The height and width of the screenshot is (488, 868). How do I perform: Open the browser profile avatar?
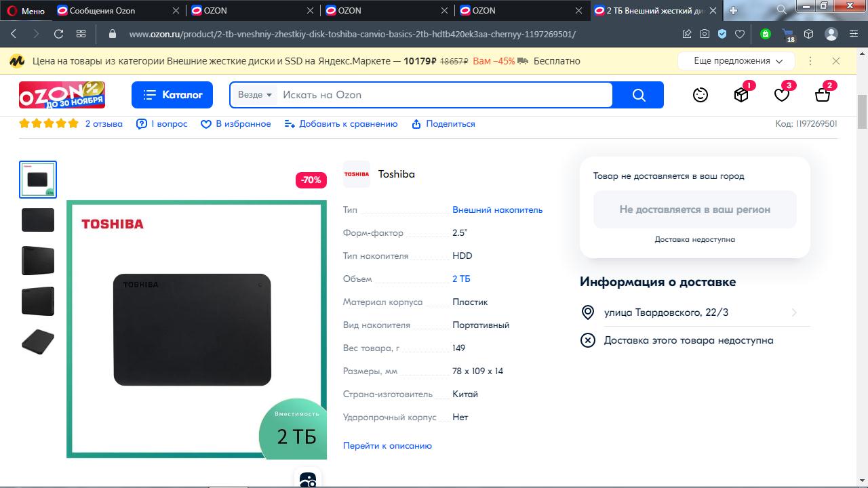tap(831, 34)
